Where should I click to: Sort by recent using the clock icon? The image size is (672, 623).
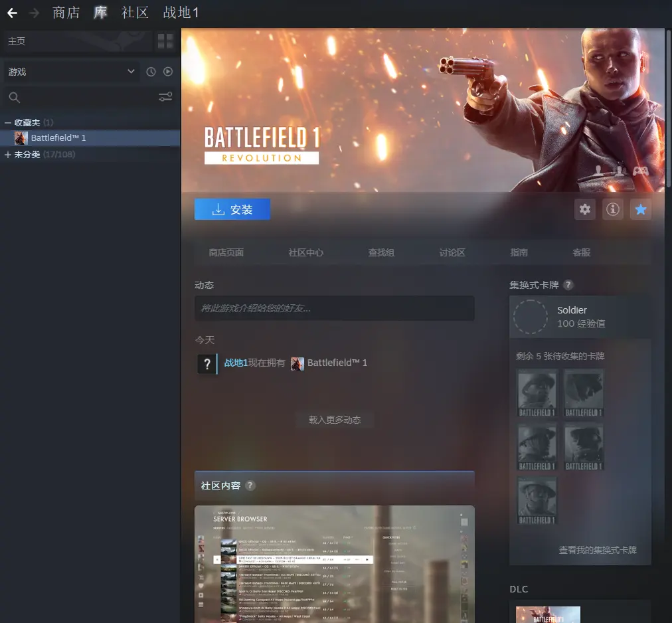point(151,72)
